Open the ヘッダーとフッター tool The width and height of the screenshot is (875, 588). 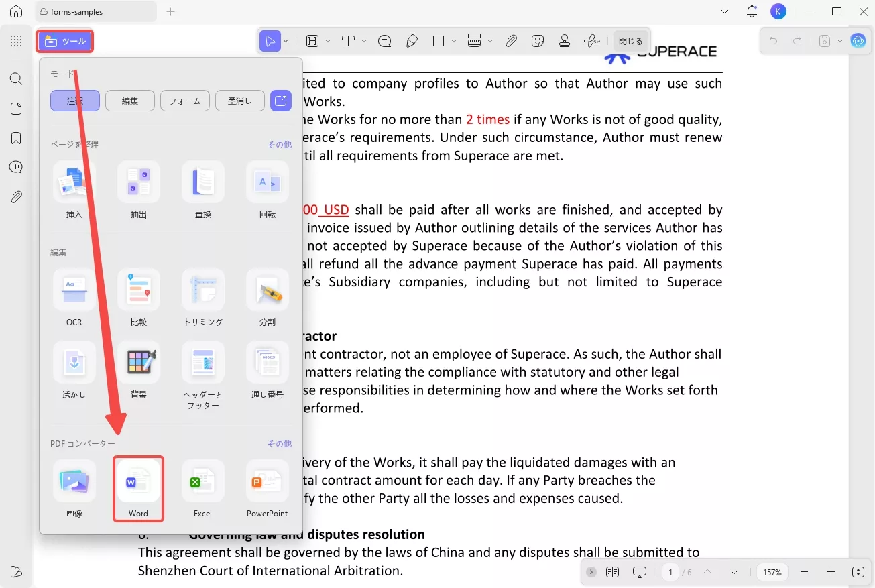pyautogui.click(x=203, y=377)
